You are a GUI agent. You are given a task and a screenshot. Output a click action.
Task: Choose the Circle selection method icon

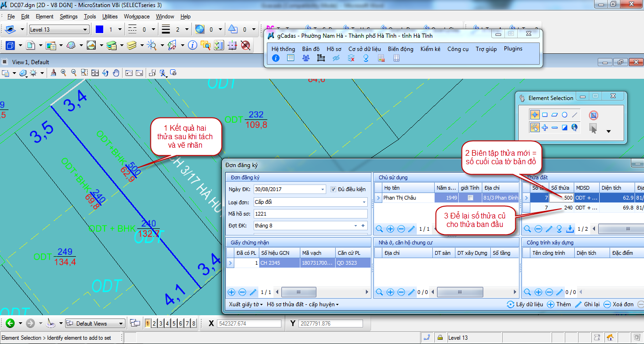pos(564,115)
